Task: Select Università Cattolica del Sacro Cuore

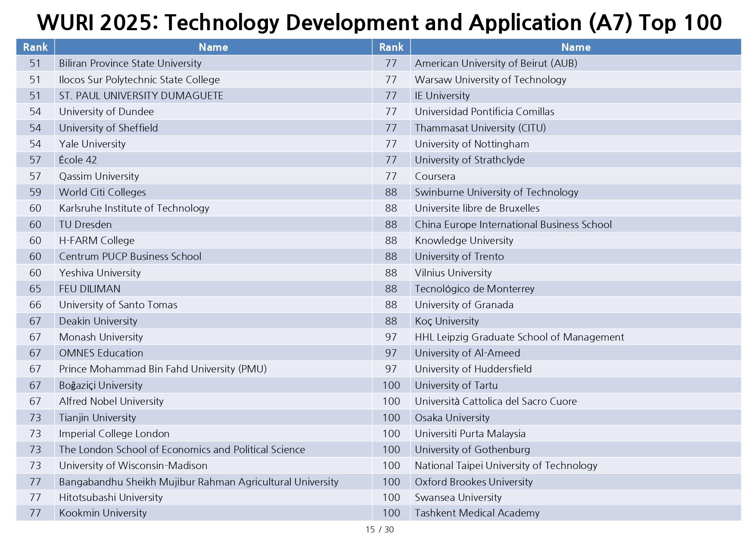Action: point(496,401)
